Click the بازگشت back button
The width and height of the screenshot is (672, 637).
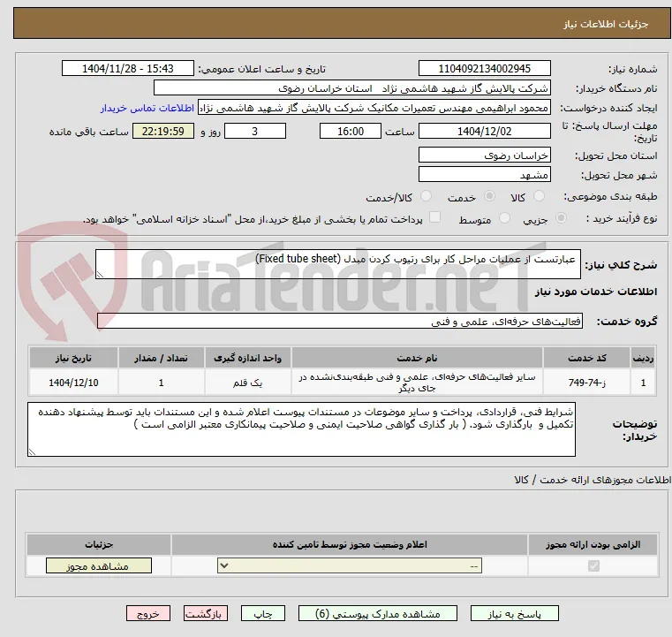point(205,613)
